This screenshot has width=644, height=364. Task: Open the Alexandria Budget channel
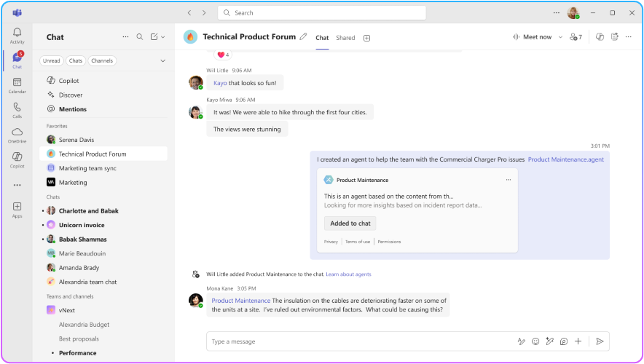(104, 325)
